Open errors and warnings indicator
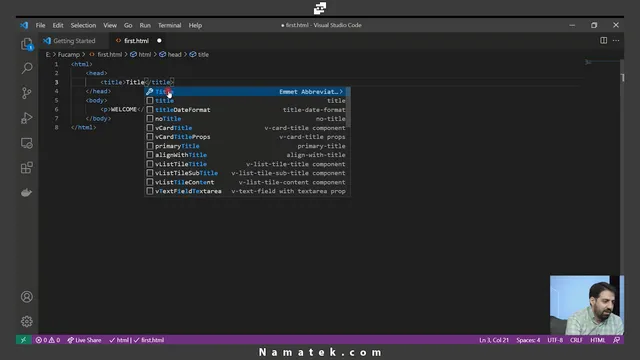Screen dimensions: 640x360 coord(48,340)
